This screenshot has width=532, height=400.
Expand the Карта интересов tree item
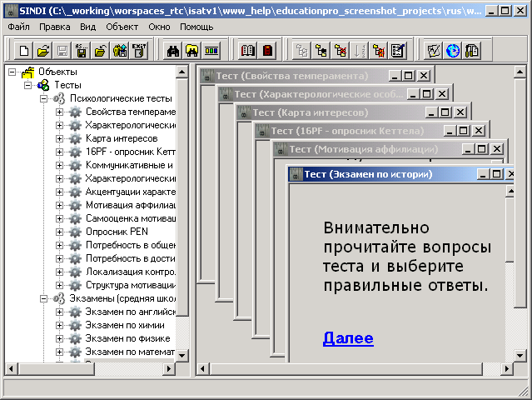(60, 138)
